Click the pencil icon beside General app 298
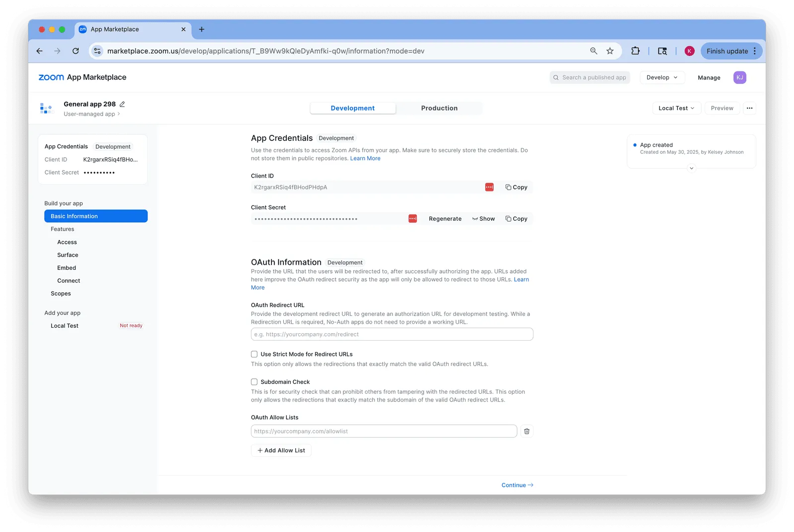 coord(122,104)
